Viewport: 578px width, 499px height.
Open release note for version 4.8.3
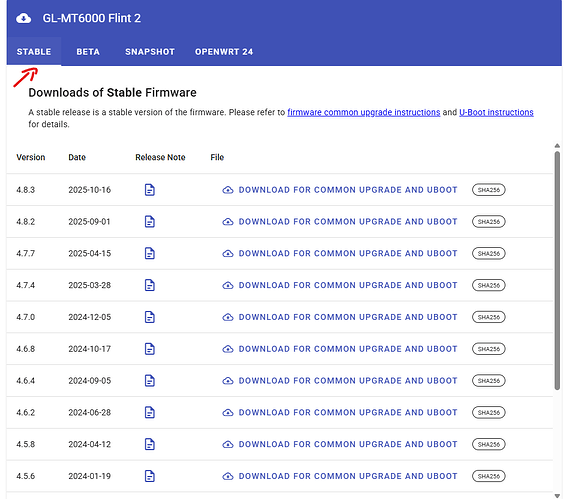click(149, 190)
